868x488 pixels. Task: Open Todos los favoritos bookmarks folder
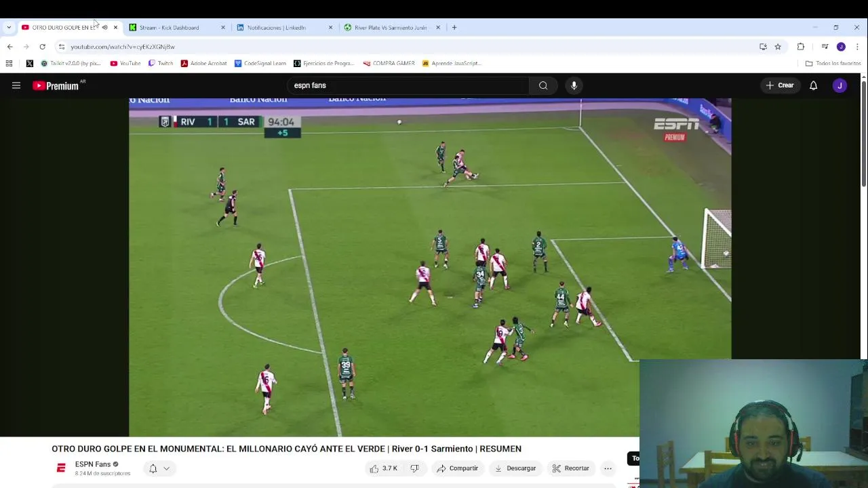[833, 63]
